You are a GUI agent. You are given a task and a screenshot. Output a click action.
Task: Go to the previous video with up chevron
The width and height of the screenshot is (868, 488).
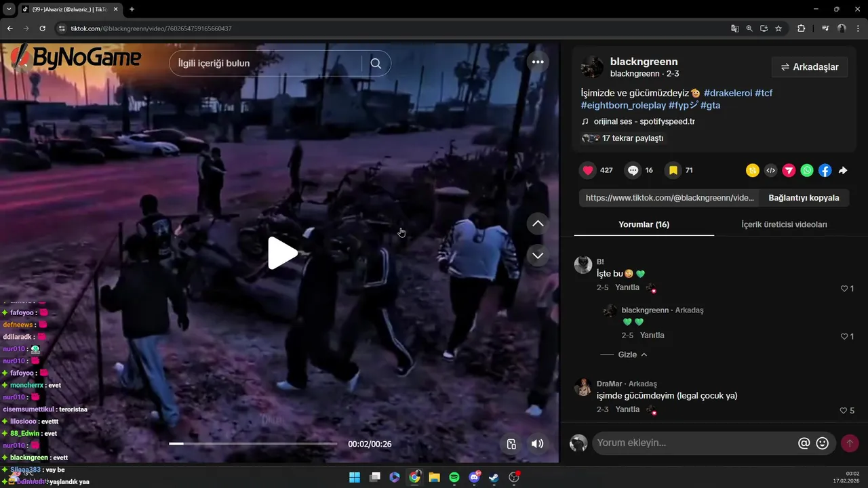coord(538,224)
